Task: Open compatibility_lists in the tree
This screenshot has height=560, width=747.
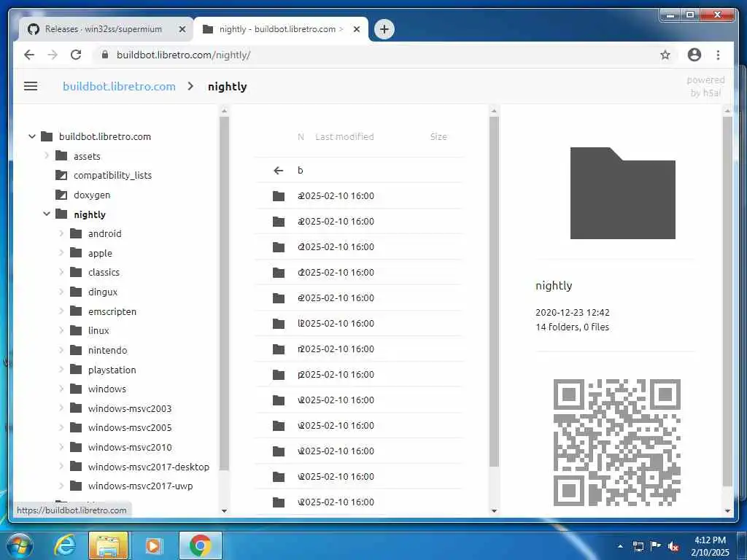Action: point(104,175)
